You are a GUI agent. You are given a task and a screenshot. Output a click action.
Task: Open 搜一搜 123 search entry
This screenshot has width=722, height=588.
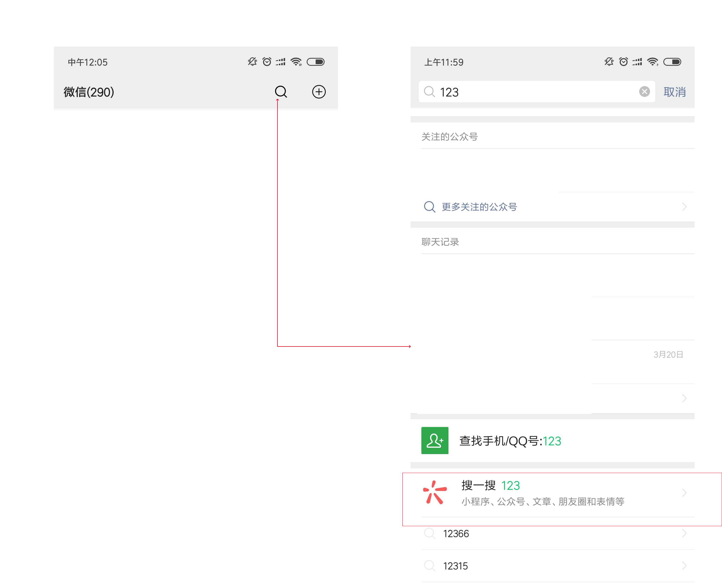(x=552, y=493)
